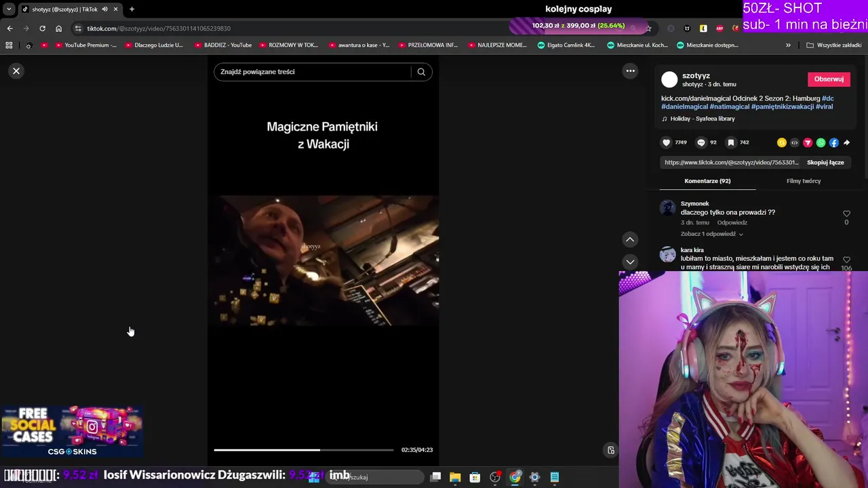868x488 pixels.
Task: Go to next video with down arrow
Action: coord(630,262)
